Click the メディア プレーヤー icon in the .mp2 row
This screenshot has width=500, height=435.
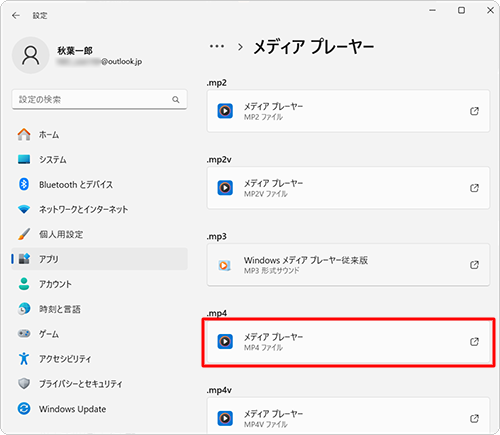click(225, 111)
